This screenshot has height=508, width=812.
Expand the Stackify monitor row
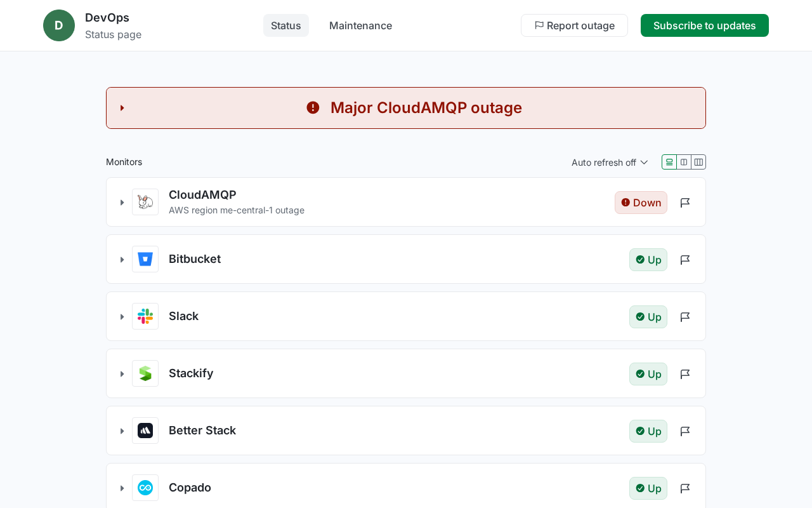(122, 374)
